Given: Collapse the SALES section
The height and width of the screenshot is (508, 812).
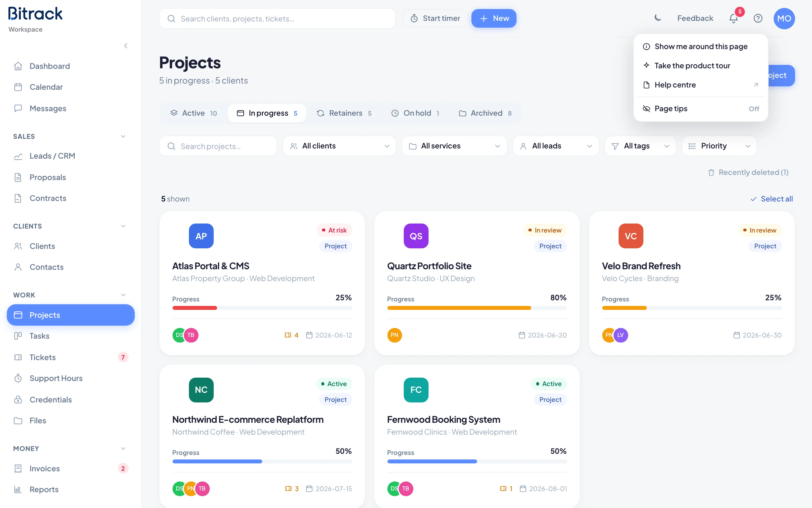Looking at the screenshot, I should 123,136.
